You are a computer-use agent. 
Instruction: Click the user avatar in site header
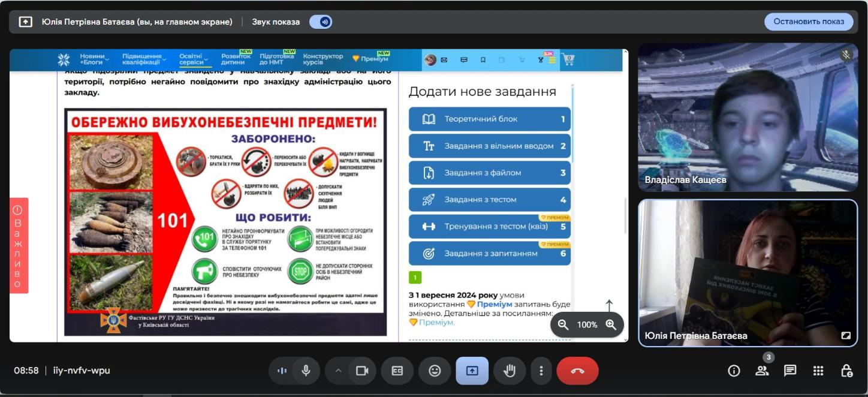point(430,60)
